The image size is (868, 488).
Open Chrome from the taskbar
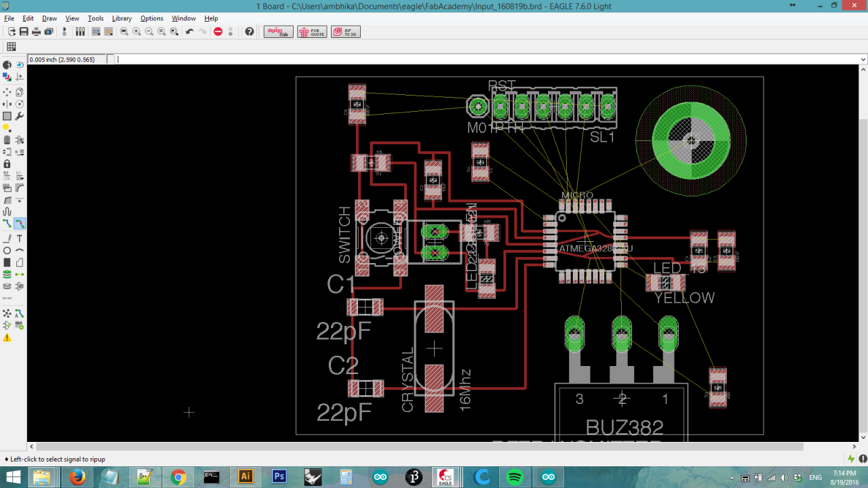tap(178, 477)
